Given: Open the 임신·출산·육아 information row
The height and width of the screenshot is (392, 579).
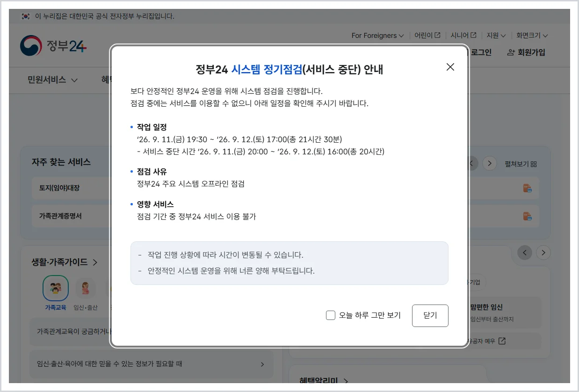Looking at the screenshot, I should coord(152,364).
